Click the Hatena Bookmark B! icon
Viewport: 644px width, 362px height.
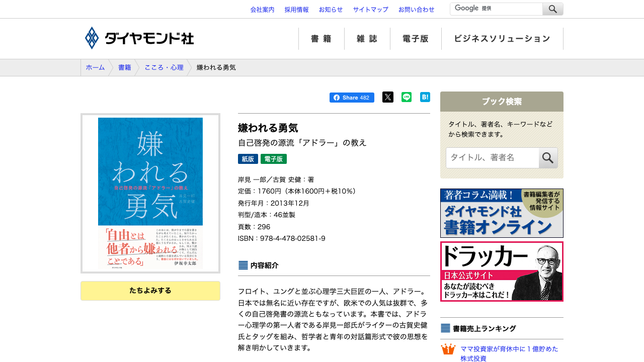425,97
